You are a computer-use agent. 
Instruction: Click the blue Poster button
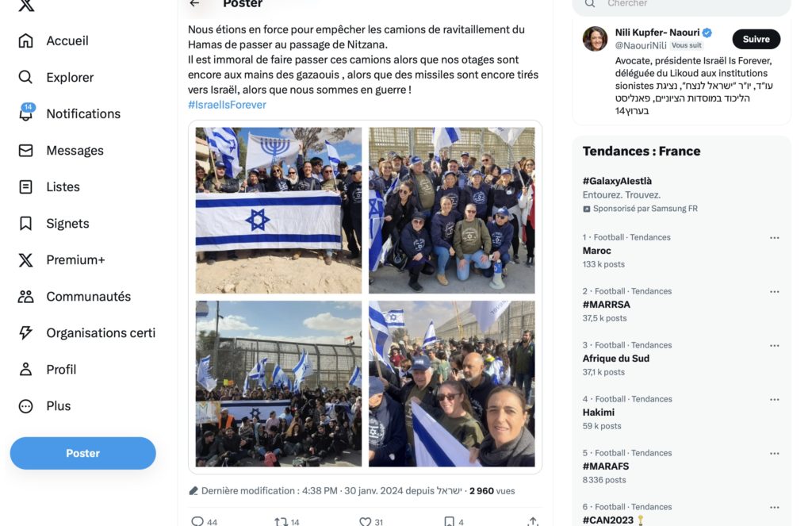[82, 453]
